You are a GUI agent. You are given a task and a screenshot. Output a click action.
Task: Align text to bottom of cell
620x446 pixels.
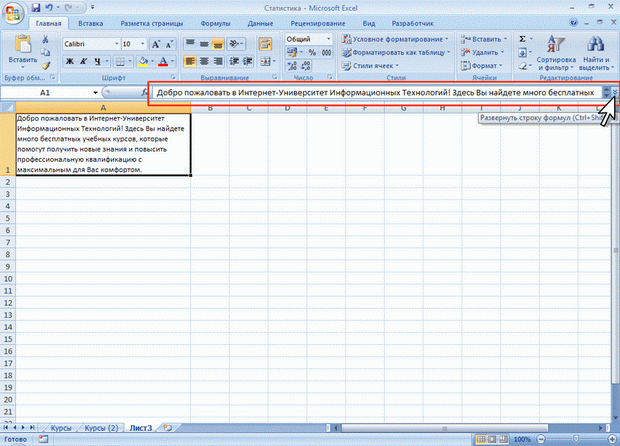[218, 43]
